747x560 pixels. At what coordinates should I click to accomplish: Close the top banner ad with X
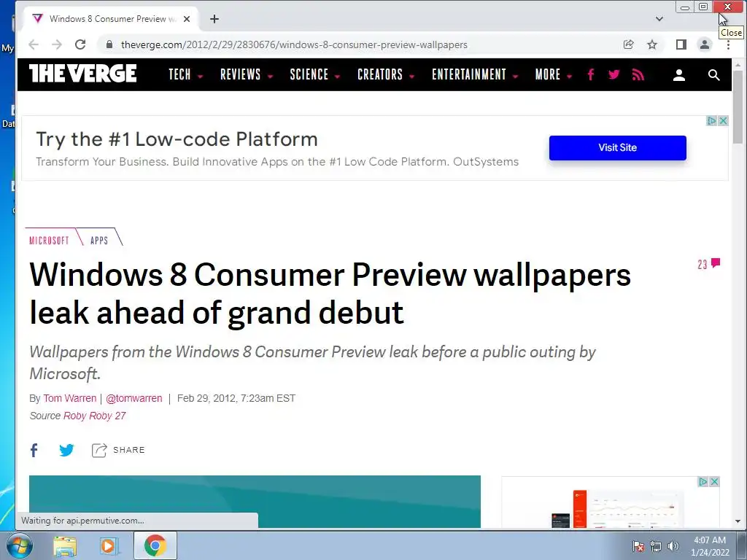723,121
